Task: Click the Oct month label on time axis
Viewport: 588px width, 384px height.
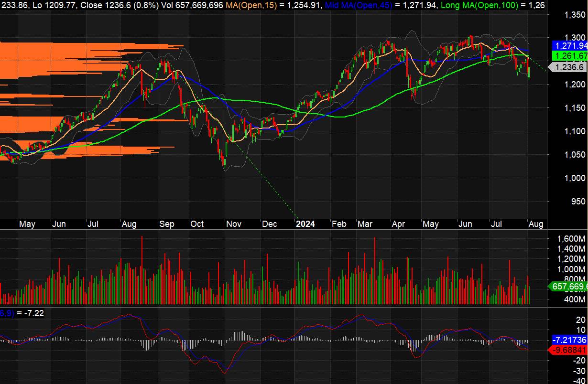Action: pos(197,224)
